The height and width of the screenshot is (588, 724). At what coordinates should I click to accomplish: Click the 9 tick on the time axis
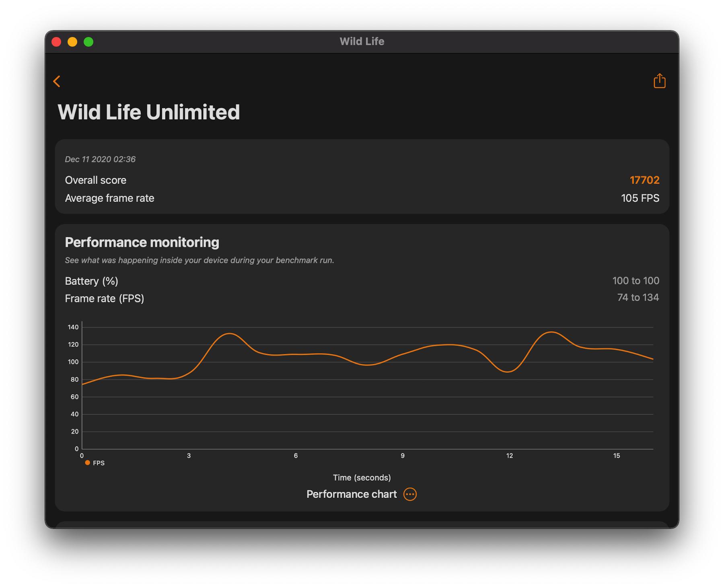[403, 456]
